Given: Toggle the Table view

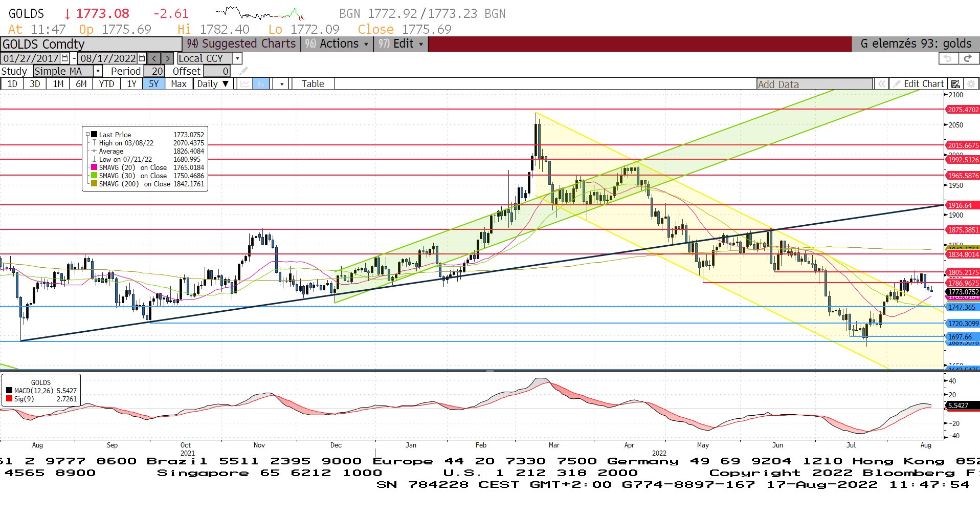Looking at the screenshot, I should [x=313, y=83].
